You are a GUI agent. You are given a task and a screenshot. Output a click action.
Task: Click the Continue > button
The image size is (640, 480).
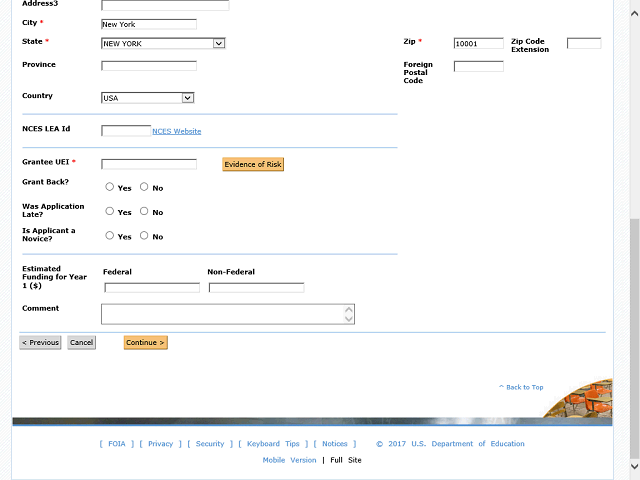point(146,342)
